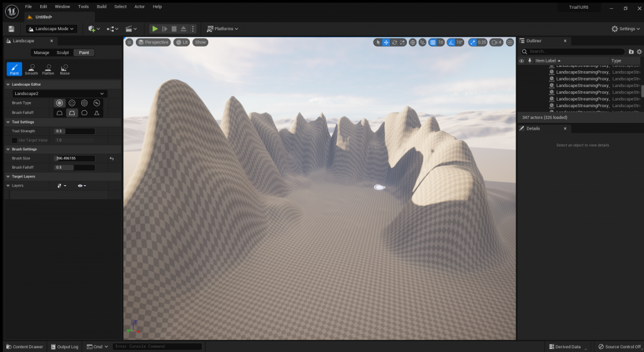Select the smooth brush falloff

tap(60, 113)
